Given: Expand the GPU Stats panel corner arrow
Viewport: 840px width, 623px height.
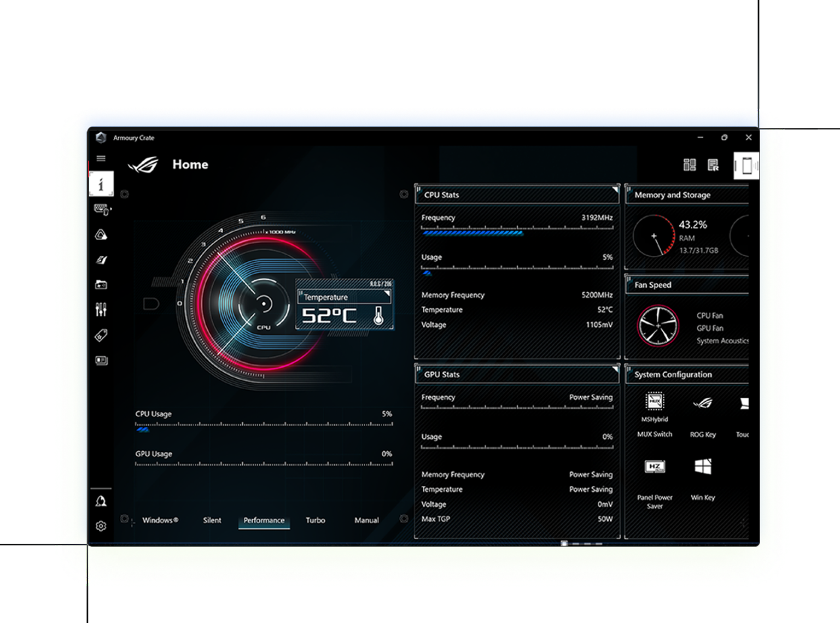Looking at the screenshot, I should tap(615, 369).
